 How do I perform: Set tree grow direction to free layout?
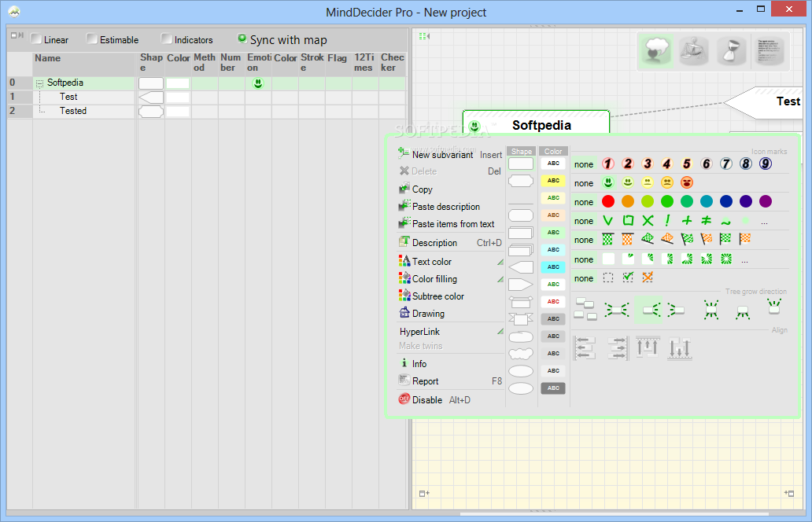(585, 309)
